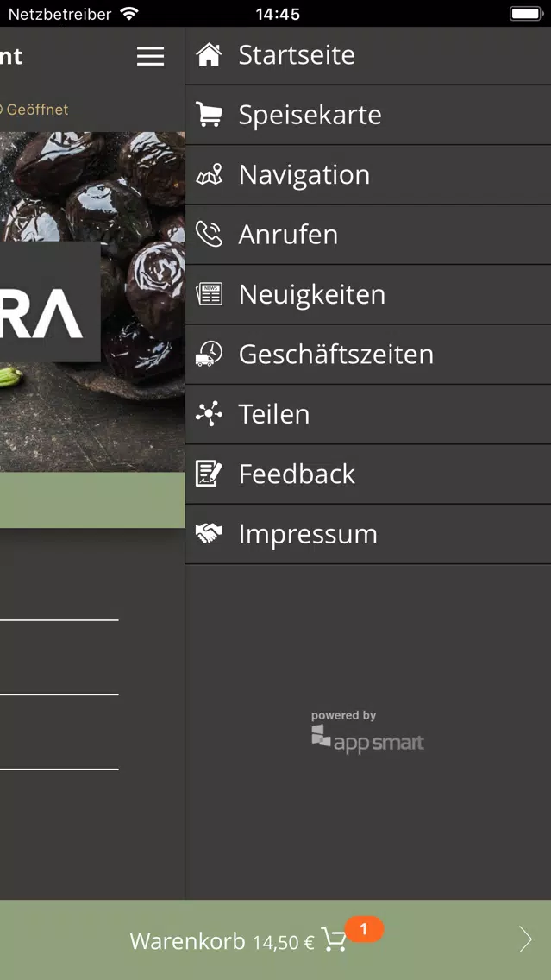Screen dimensions: 551x980
Task: Tap the handshake icon beside Impressum
Action: pyautogui.click(x=209, y=534)
